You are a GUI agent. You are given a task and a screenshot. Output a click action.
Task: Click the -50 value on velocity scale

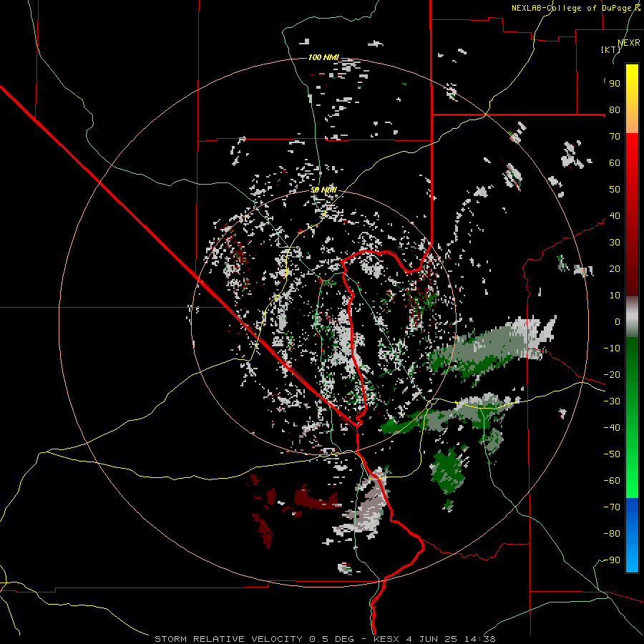pos(612,454)
